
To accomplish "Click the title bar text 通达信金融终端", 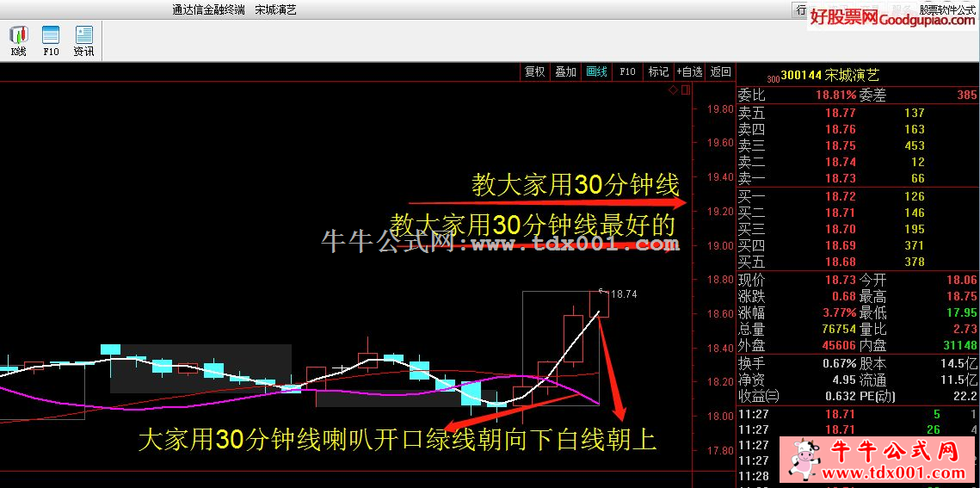I will [x=209, y=9].
